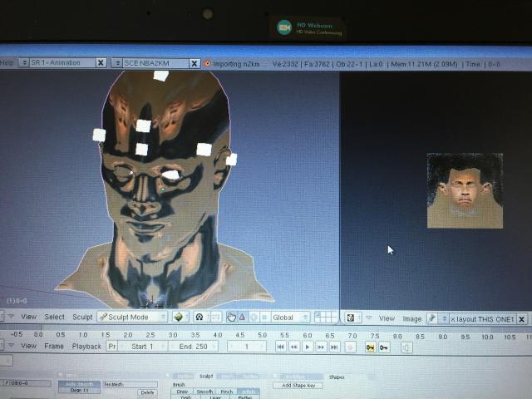Open the Playback menu in the timeline
Viewport: 532px width, 399px height.
click(86, 347)
